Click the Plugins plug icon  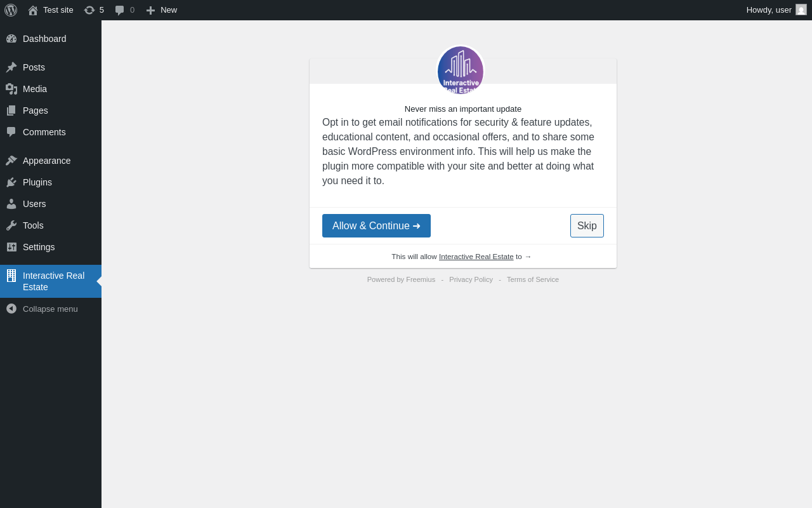pyautogui.click(x=11, y=182)
